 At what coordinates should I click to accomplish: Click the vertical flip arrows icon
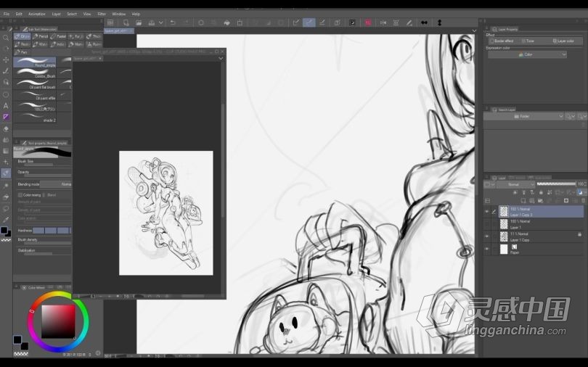[x=439, y=22]
